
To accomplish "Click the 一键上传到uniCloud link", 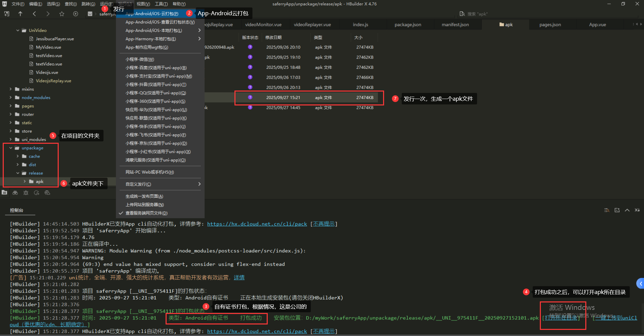I will click(x=616, y=318).
